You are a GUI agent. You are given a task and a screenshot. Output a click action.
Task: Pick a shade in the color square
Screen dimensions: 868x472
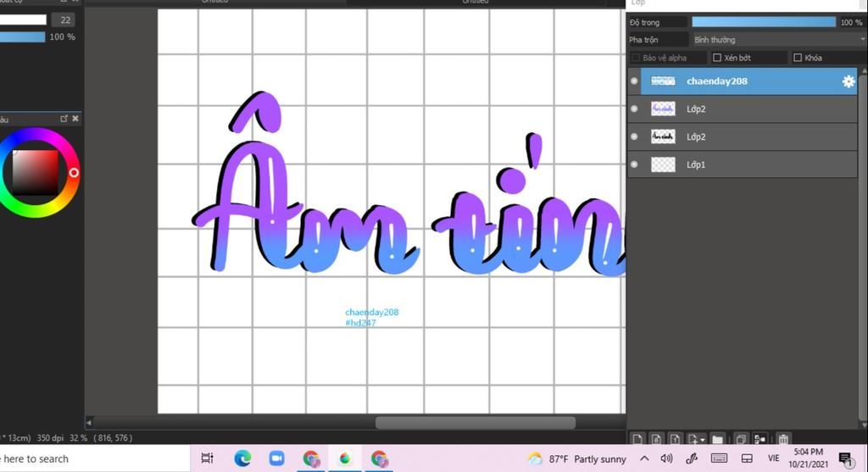(x=35, y=172)
